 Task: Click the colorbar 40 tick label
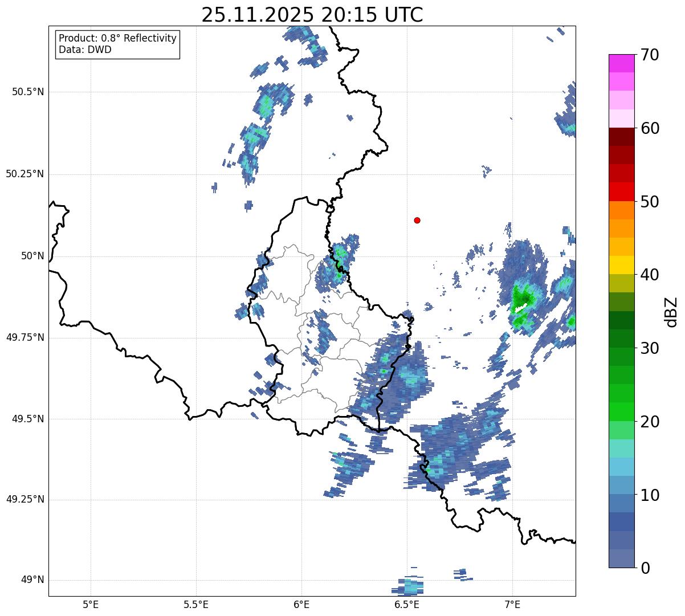650,275
